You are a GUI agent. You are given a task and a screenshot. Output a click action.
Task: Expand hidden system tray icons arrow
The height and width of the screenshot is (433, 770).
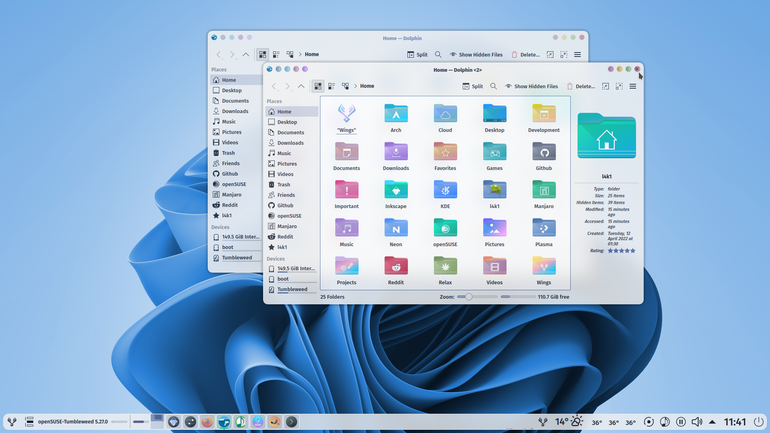click(x=712, y=422)
